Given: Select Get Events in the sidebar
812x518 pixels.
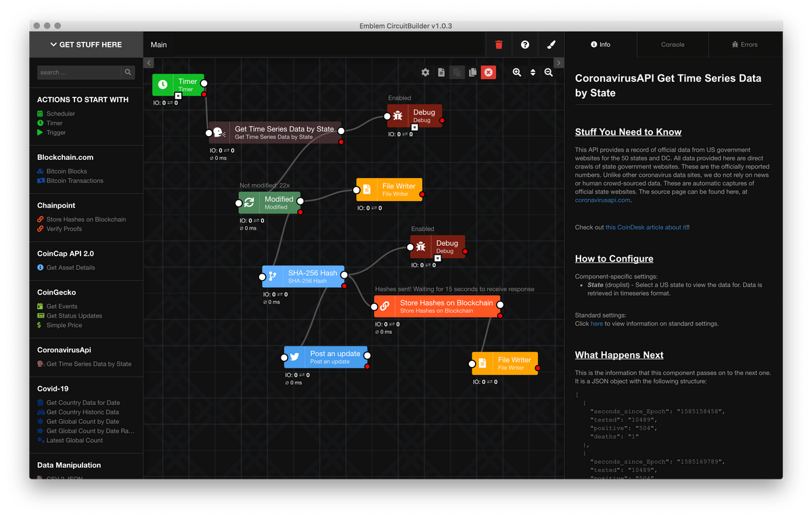Looking at the screenshot, I should (62, 306).
